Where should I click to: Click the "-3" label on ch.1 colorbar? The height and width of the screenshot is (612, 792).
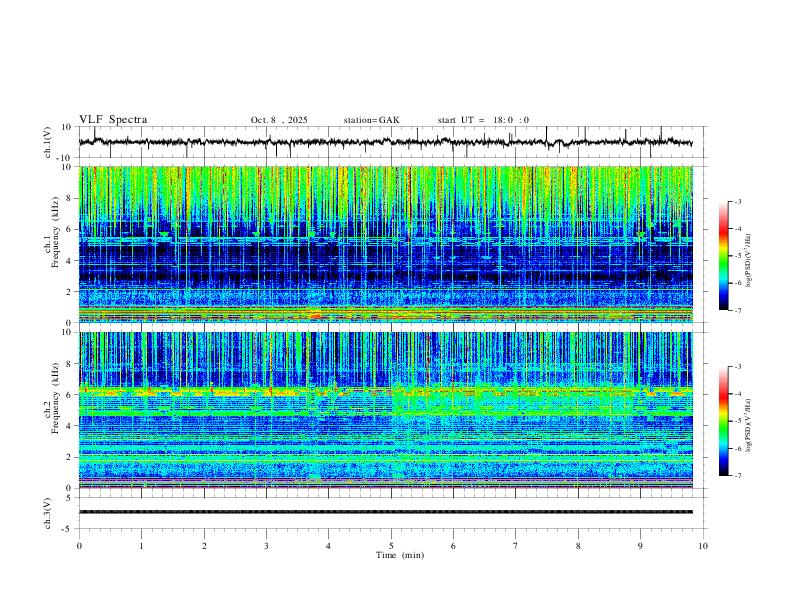(x=738, y=201)
